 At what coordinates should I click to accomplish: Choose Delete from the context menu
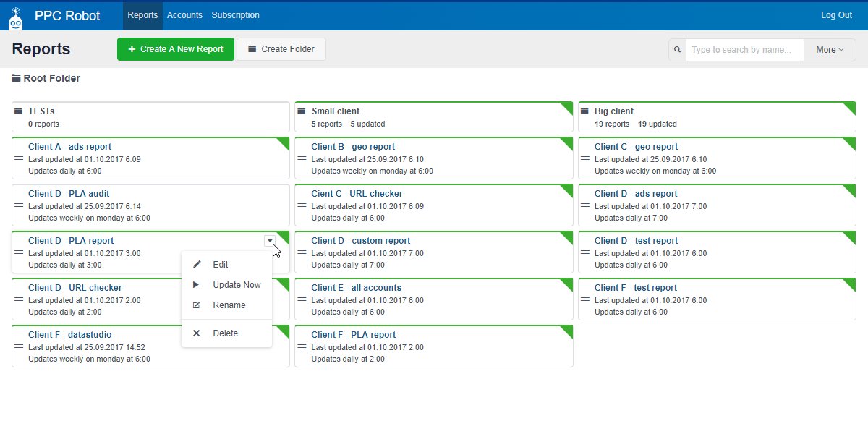tap(226, 333)
